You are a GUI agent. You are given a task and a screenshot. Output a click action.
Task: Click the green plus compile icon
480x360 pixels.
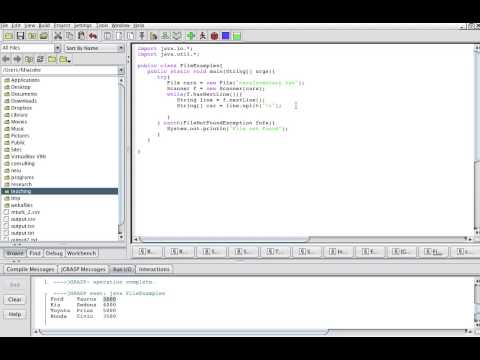[191, 36]
